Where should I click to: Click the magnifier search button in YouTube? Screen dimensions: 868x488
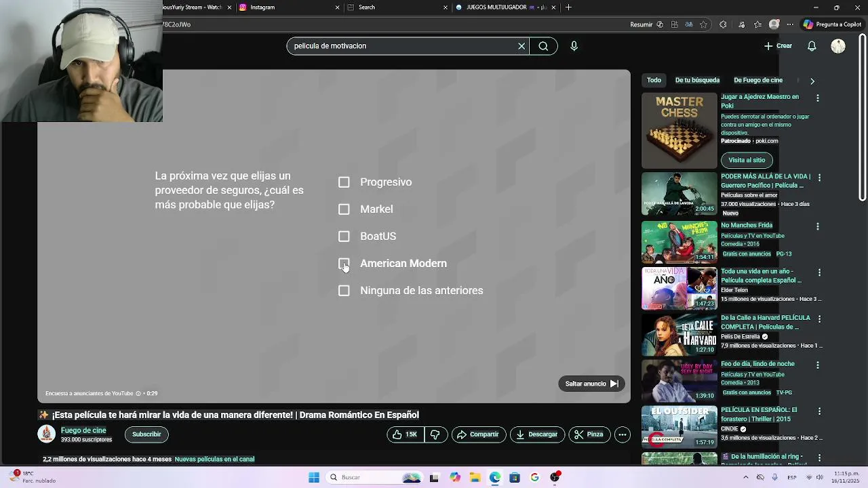point(543,46)
